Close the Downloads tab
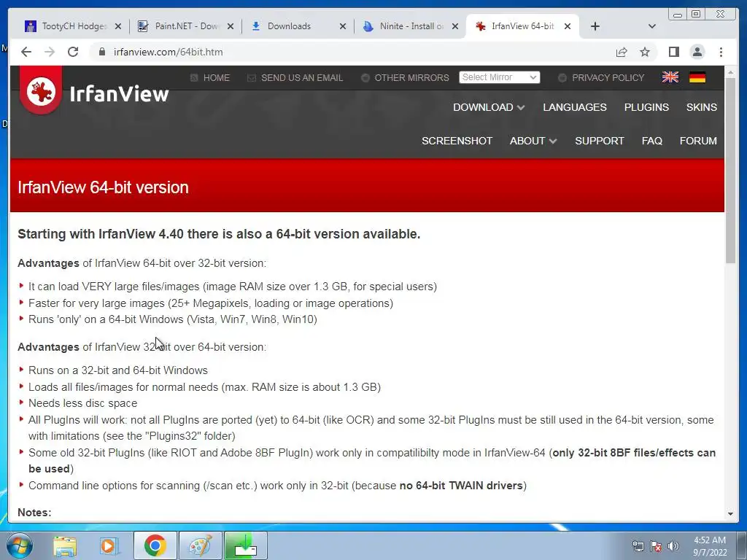Viewport: 747px width, 560px height. click(x=343, y=26)
